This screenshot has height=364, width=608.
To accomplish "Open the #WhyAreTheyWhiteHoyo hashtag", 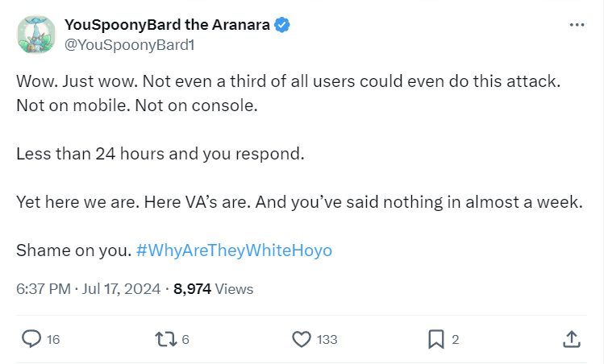I will pos(234,250).
